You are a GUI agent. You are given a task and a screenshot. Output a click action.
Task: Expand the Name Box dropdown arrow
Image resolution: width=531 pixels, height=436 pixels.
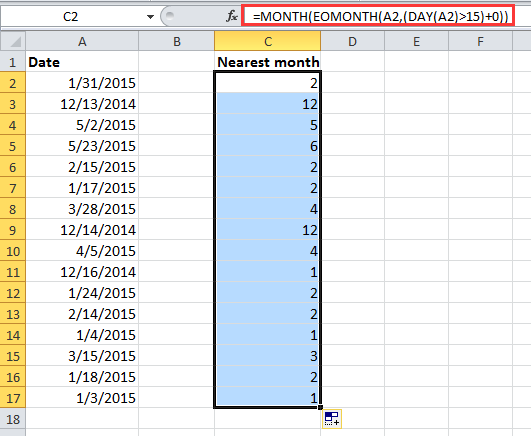pos(150,16)
